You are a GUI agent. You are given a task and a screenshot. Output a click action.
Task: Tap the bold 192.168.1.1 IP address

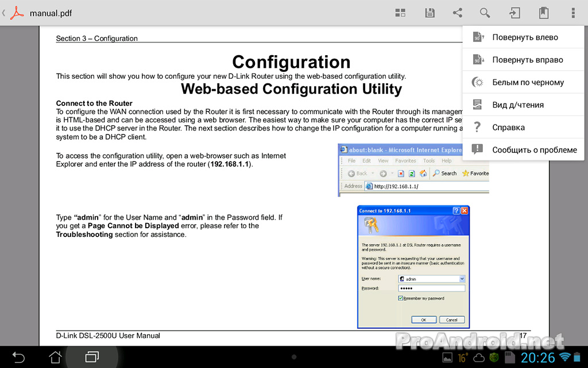click(x=230, y=164)
